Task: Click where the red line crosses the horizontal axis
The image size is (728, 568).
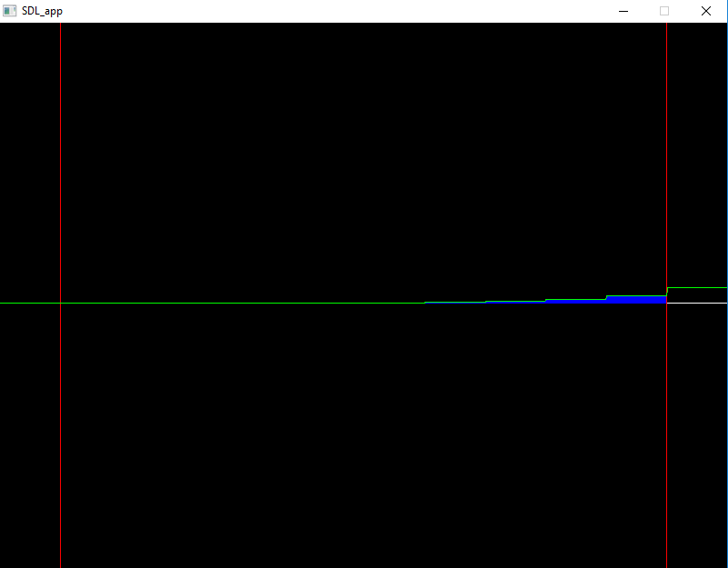Action: click(x=60, y=303)
